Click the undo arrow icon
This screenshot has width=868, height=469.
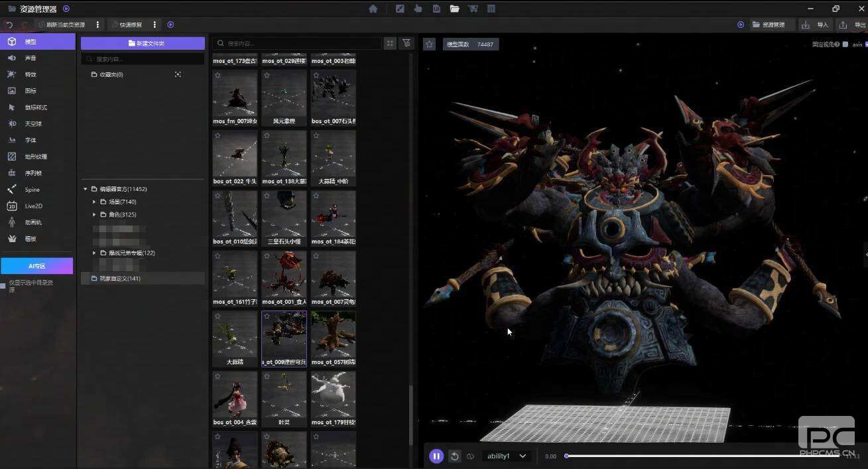[9, 25]
